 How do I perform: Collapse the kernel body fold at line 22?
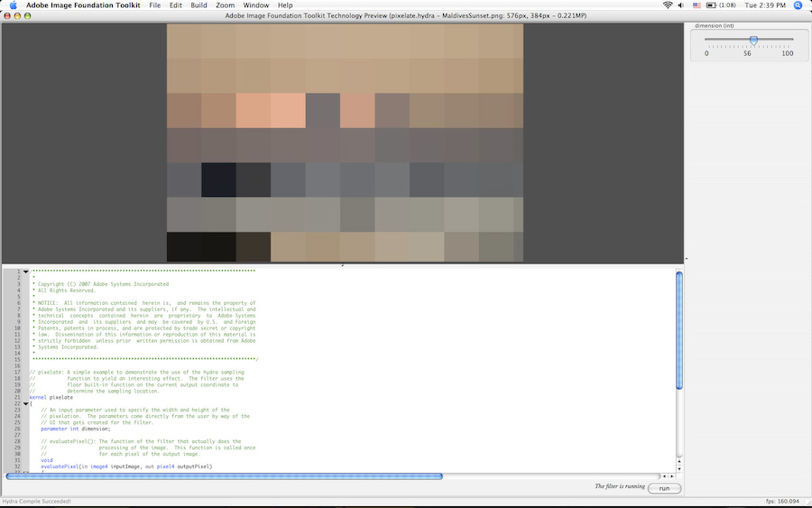coord(25,403)
